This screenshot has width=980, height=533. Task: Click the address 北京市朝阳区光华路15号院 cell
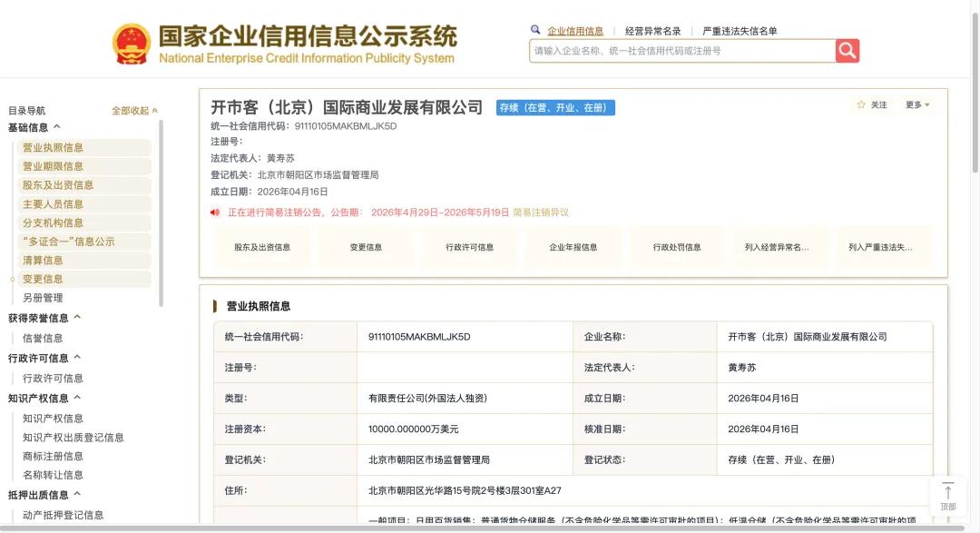(644, 490)
